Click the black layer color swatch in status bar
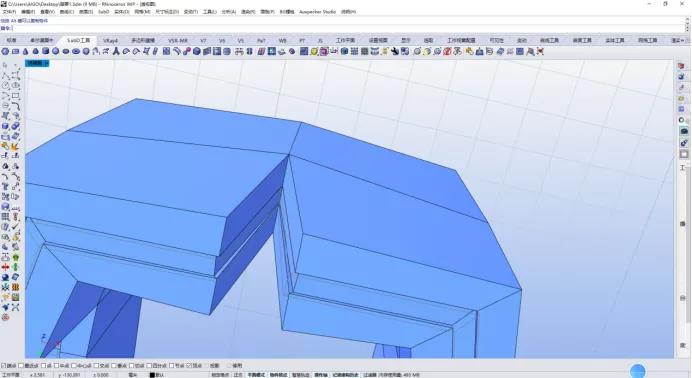Image resolution: width=692 pixels, height=378 pixels. 152,375
